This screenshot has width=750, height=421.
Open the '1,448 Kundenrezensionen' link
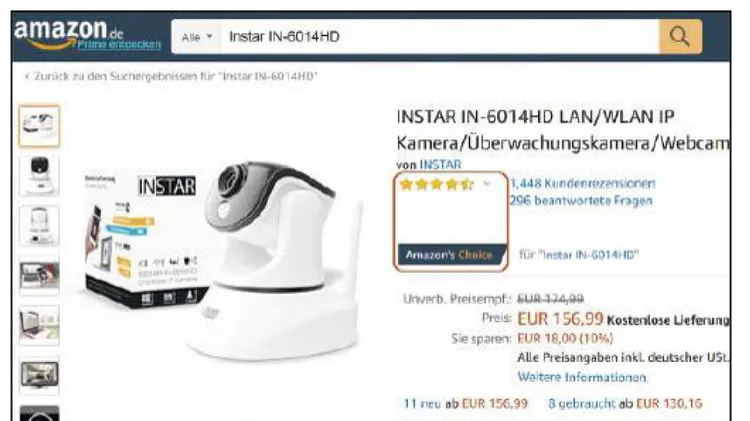pyautogui.click(x=583, y=183)
